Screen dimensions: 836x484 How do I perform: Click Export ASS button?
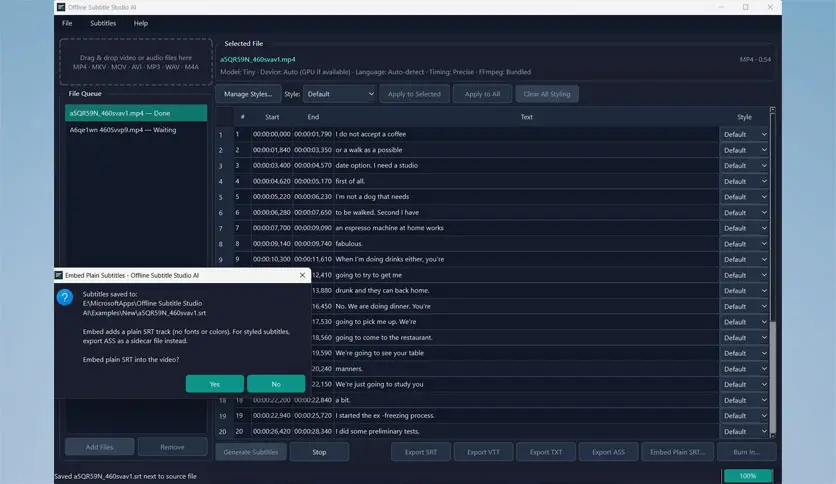[x=608, y=452]
